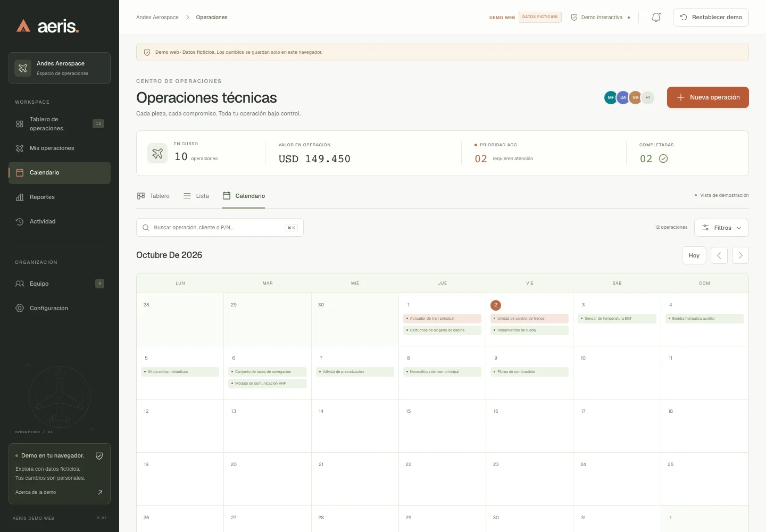
Task: Open the Neumáticos de tren principal event
Action: pyautogui.click(x=442, y=372)
